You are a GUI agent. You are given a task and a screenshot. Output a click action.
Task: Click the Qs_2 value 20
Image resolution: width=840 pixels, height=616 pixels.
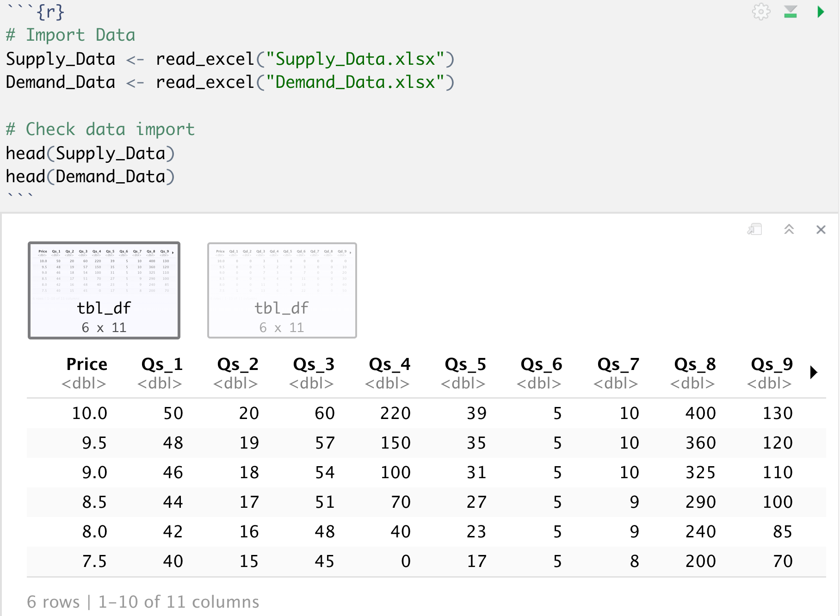coord(249,413)
